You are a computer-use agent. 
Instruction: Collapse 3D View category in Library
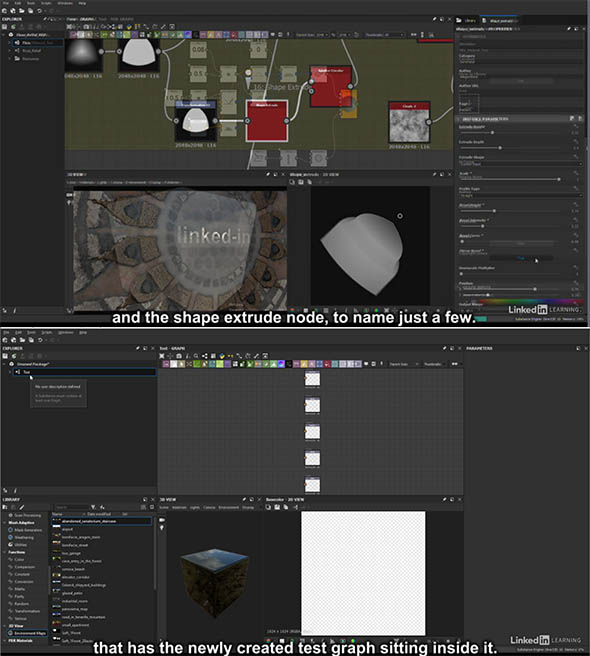(4, 626)
